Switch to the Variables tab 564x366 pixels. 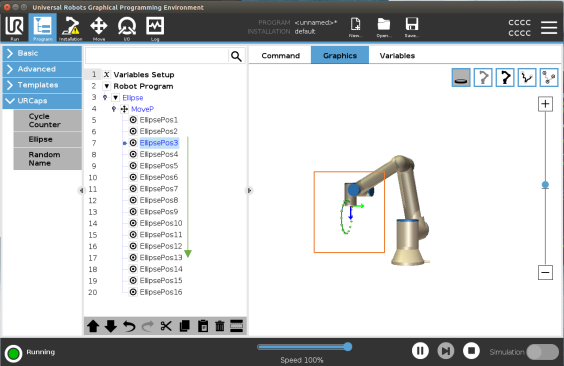coord(397,55)
